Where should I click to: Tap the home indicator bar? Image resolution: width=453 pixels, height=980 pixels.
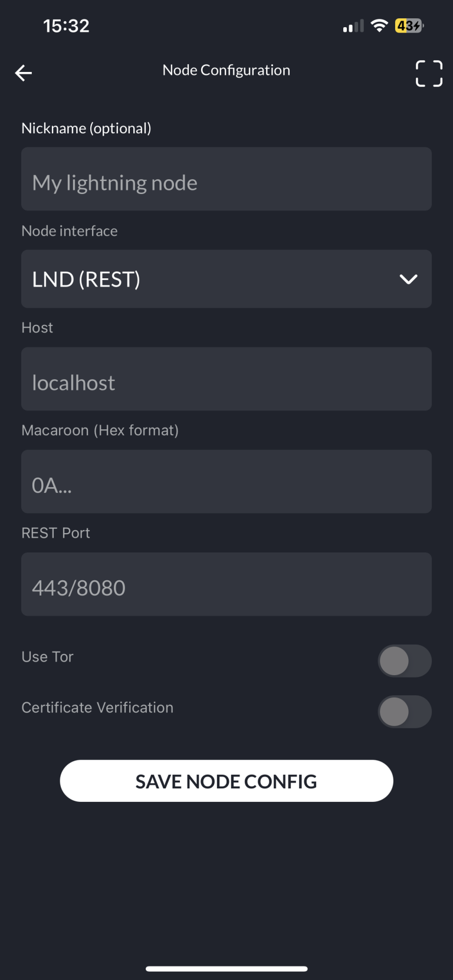(226, 968)
